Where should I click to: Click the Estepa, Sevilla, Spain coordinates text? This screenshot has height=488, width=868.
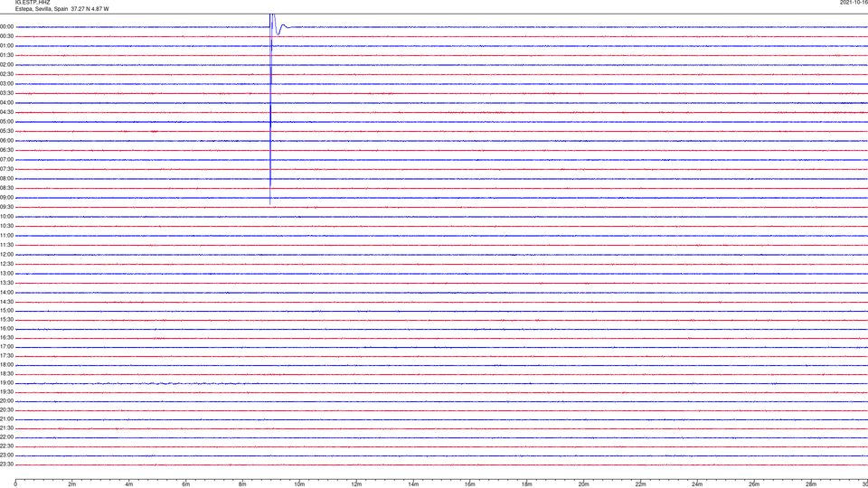coord(62,9)
